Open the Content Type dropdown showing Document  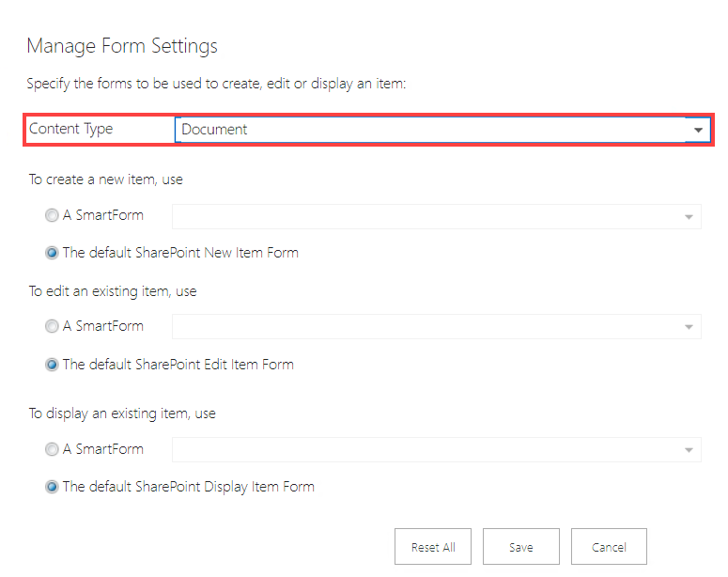coord(442,129)
